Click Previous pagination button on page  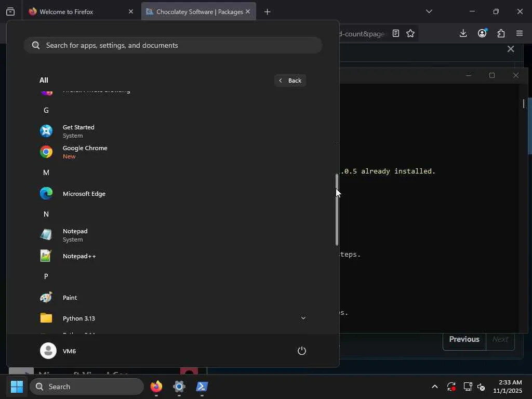pos(464,339)
